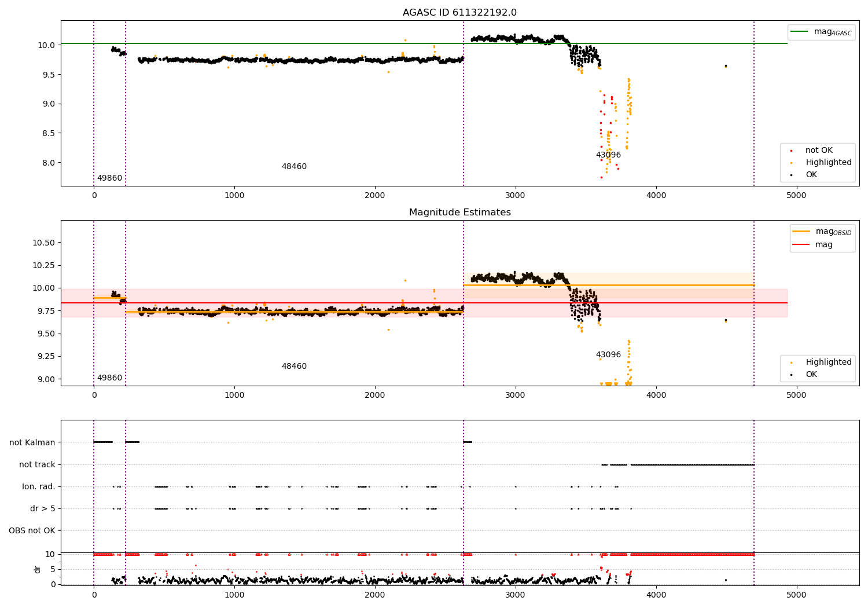Click the '43096' annotation in top plot
The image size is (868, 608).
click(608, 155)
